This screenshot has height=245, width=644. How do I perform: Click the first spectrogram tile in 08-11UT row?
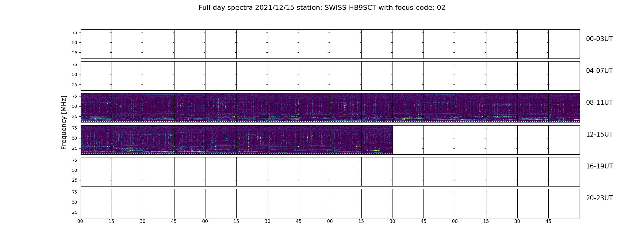[96, 108]
